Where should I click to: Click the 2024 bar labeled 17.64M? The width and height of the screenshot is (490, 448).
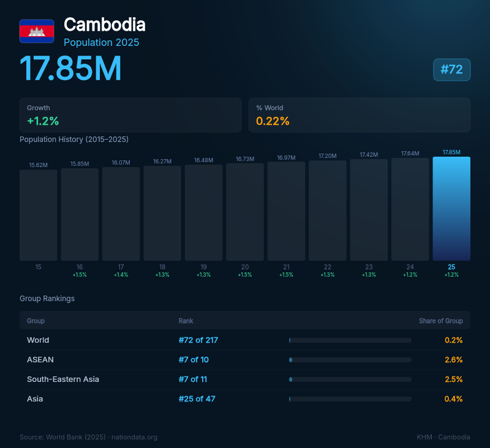click(410, 209)
